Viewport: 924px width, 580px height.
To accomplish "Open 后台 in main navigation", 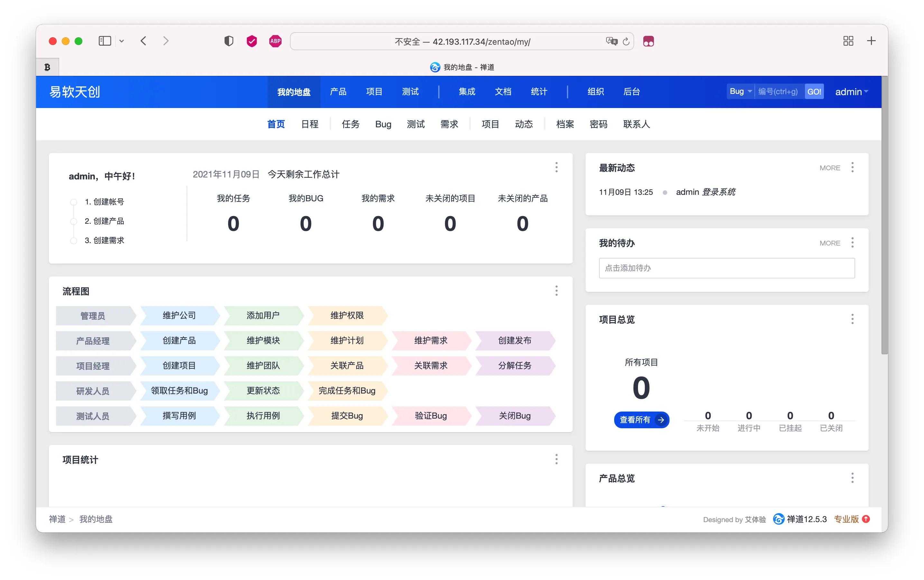I will (x=632, y=92).
